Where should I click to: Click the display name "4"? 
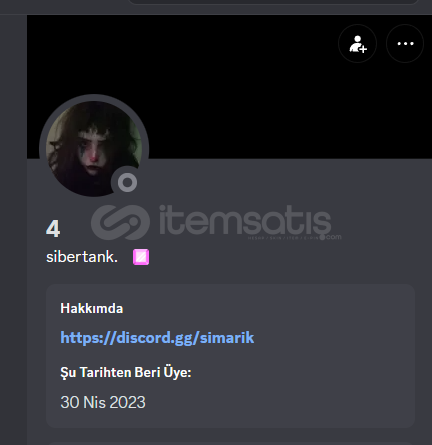point(53,229)
